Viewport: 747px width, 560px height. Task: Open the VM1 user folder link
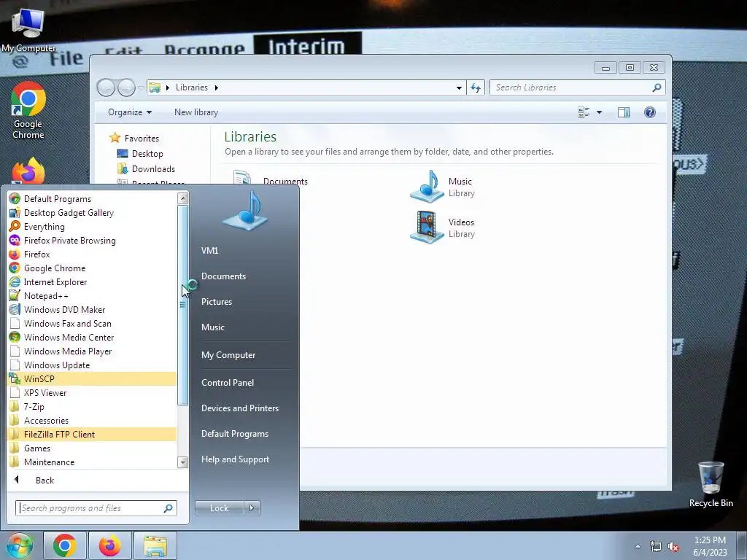tap(209, 251)
